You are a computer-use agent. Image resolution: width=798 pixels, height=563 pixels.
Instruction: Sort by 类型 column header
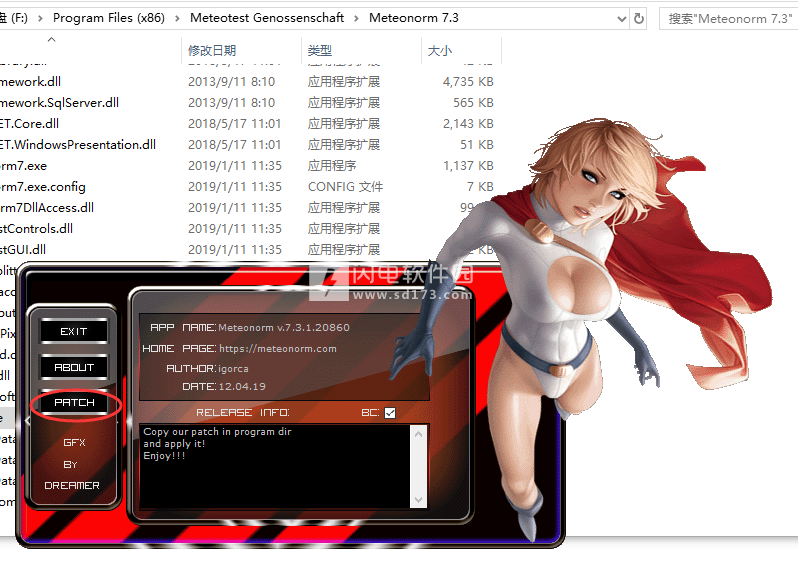click(x=320, y=50)
